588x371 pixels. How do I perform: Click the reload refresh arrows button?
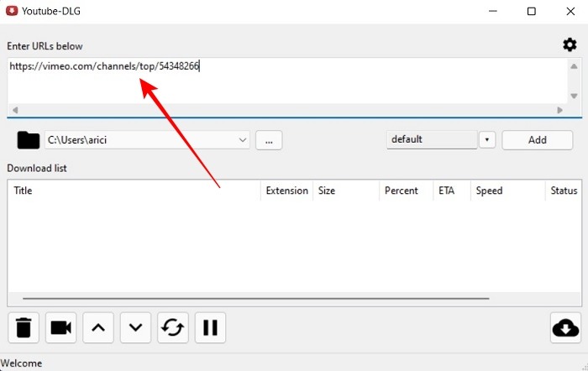point(173,327)
